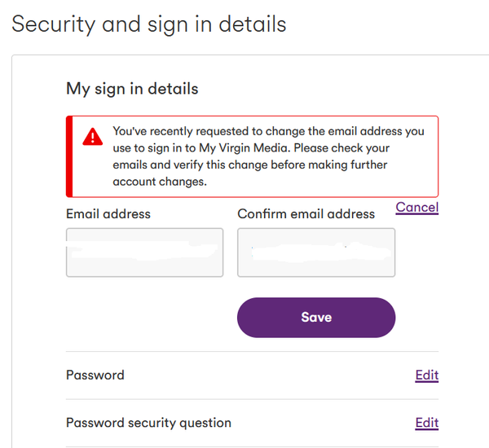Save the new email address
489x448 pixels.
(316, 318)
